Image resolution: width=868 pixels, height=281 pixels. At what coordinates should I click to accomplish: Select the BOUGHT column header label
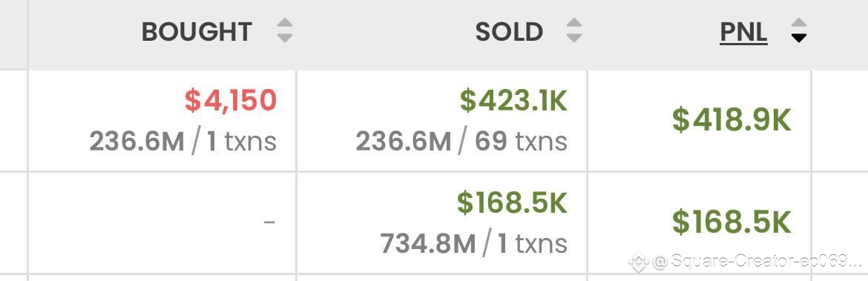[x=197, y=32]
